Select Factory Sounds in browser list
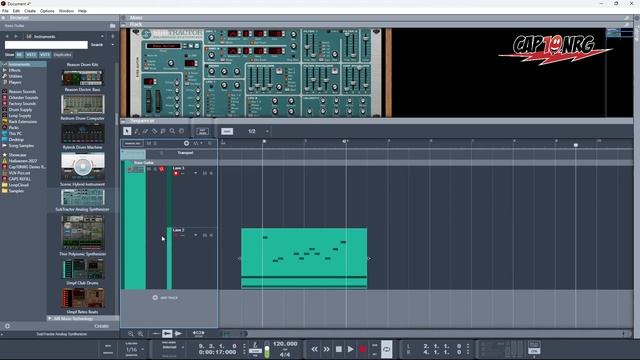This screenshot has height=360, width=640. [22, 104]
